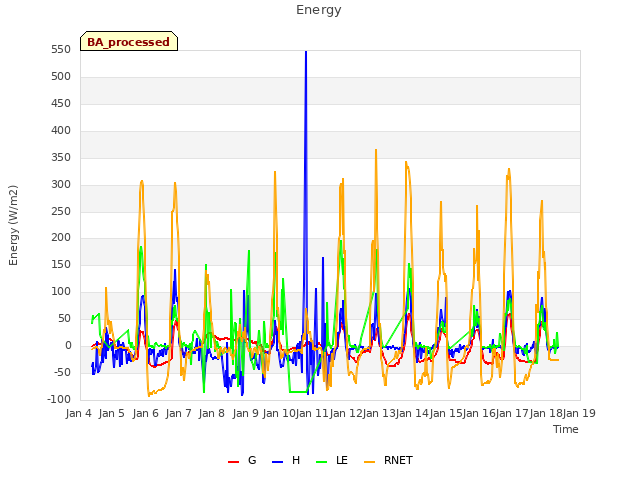The height and width of the screenshot is (480, 640).
Task: Click the Jan 9 x-axis date label
Action: [x=246, y=413]
